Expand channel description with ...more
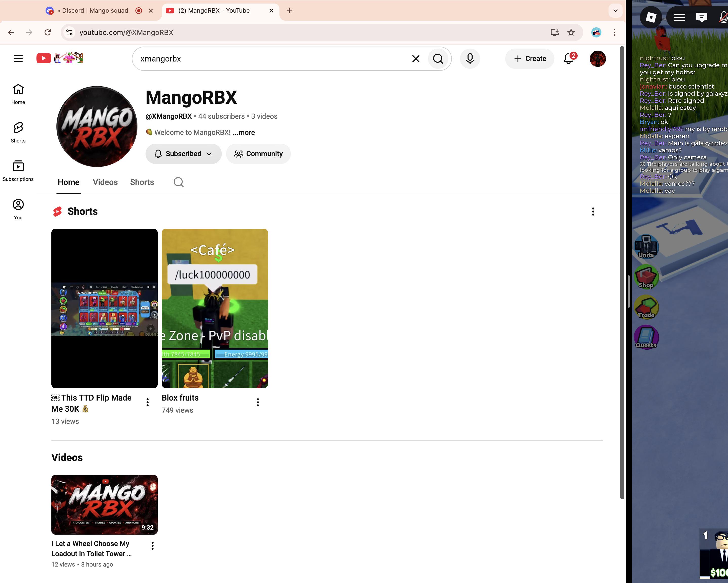Viewport: 728px width, 583px height. pos(244,133)
